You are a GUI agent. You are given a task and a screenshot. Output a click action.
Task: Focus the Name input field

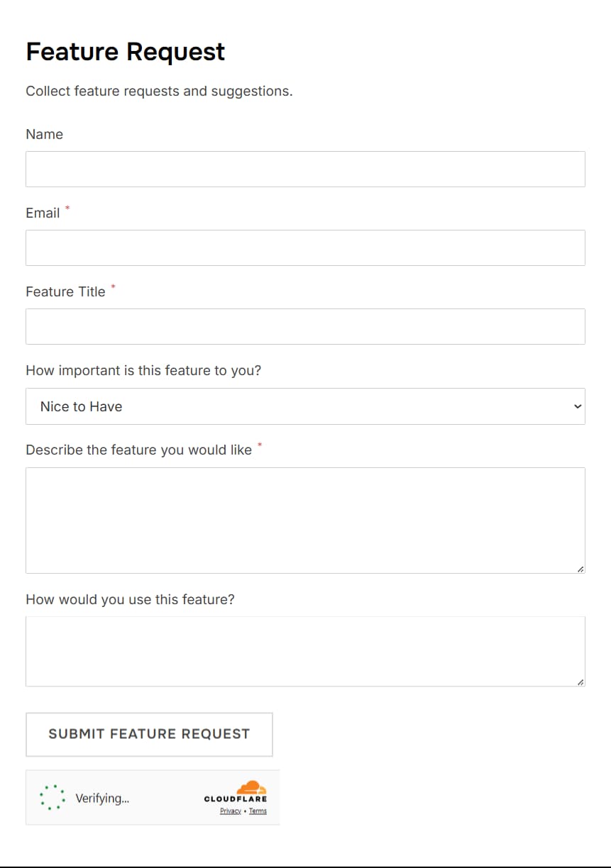pos(305,169)
